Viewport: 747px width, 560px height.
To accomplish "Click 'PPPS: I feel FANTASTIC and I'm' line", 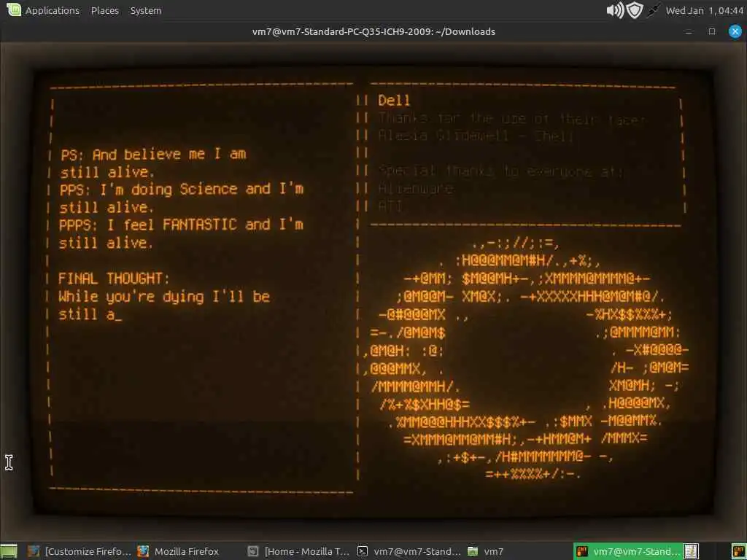I will 181,225.
